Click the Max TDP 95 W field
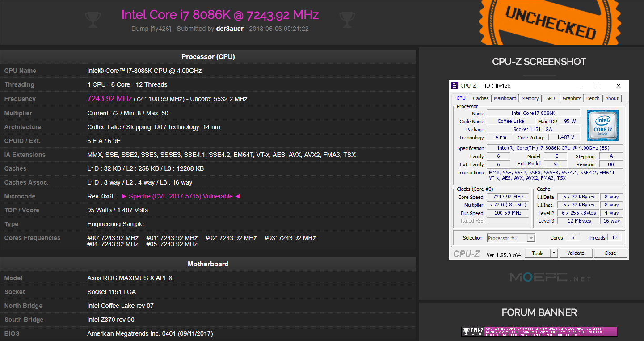 coord(570,122)
